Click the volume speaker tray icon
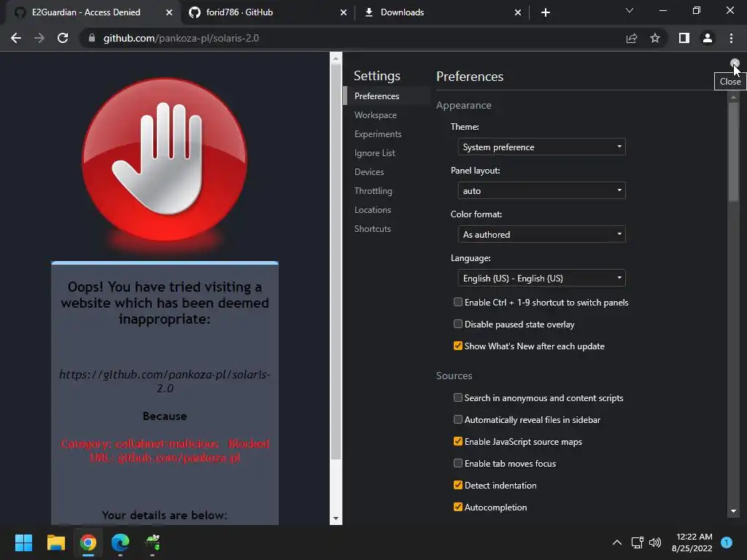 click(x=656, y=542)
